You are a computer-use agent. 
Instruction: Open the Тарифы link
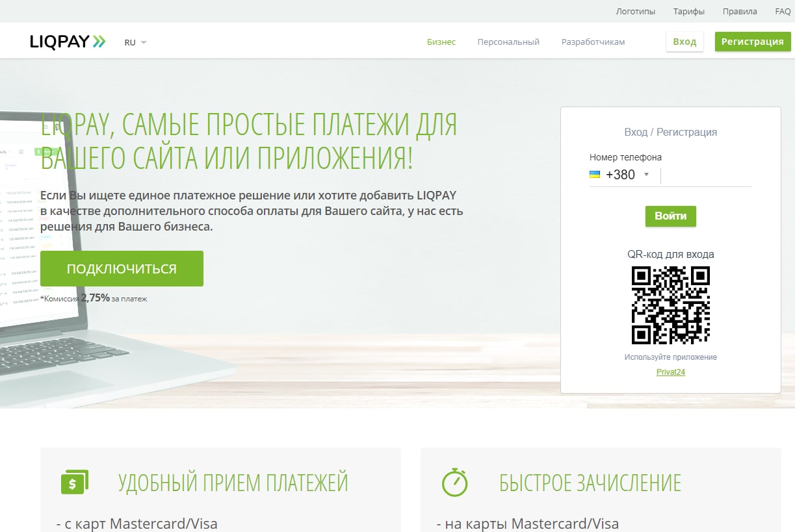[688, 11]
